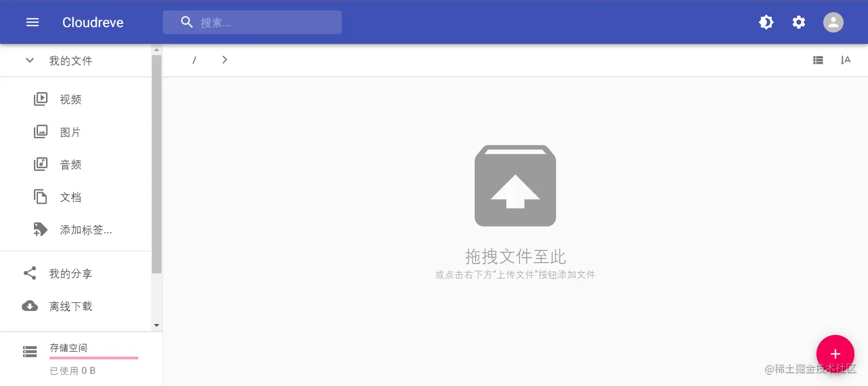Click the 添加标签 tag icon
This screenshot has height=386, width=868.
40,229
